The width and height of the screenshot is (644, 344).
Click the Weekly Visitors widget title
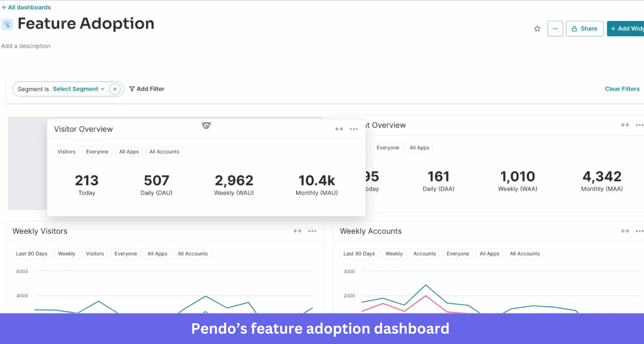point(40,231)
